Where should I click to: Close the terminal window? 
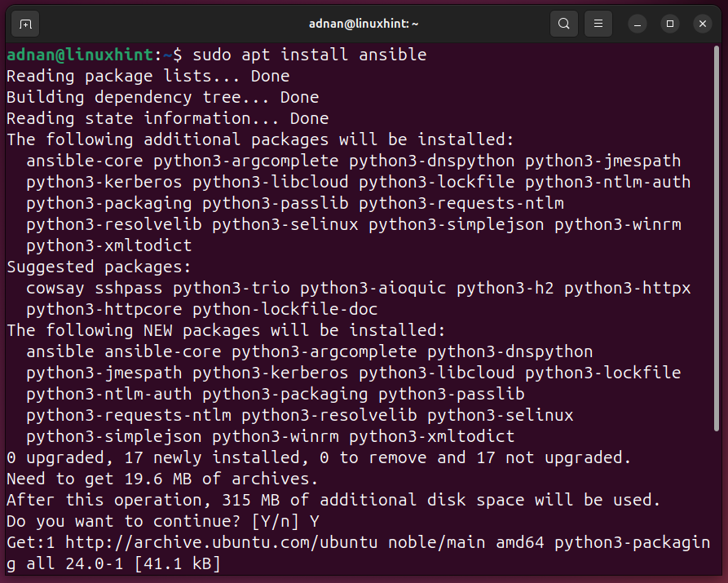(x=703, y=24)
